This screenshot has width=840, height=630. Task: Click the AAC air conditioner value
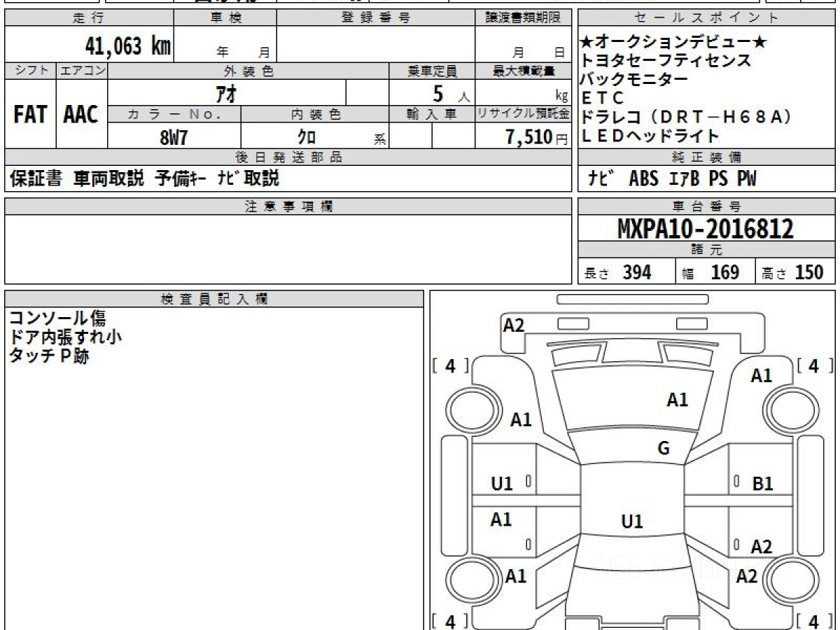coord(81,114)
